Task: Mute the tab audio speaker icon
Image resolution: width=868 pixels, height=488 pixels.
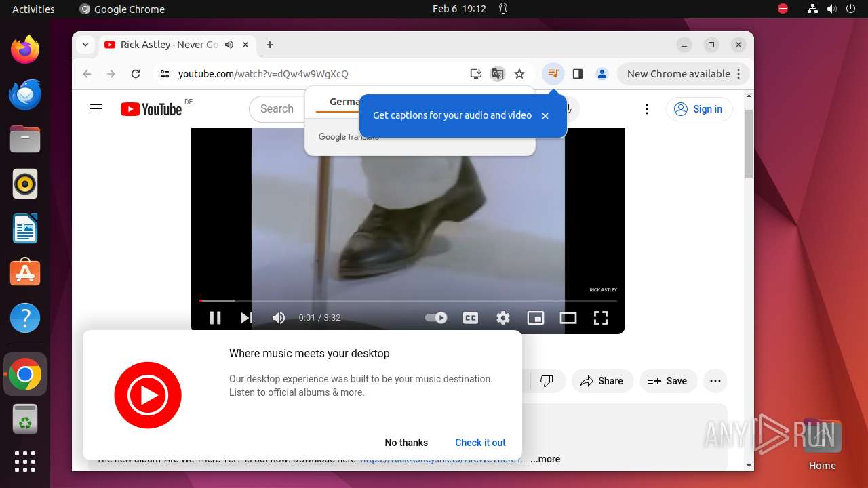Action: point(229,45)
